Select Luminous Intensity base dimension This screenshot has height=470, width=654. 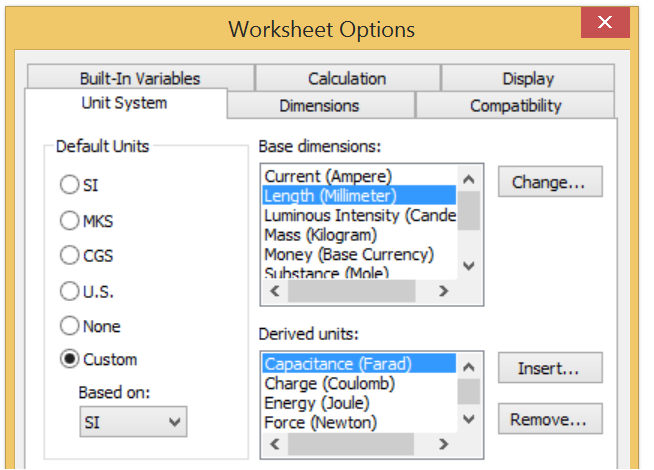coord(360,215)
